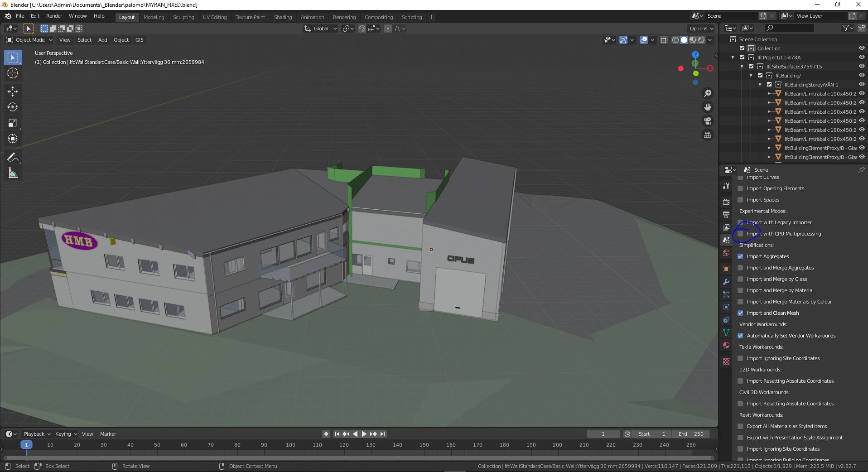Activate the Rotate tool
Screen dimensions: 868x472
[13, 107]
